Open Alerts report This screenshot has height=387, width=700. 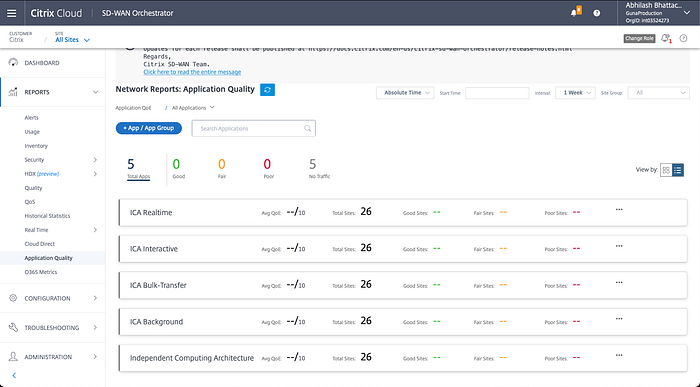[31, 118]
